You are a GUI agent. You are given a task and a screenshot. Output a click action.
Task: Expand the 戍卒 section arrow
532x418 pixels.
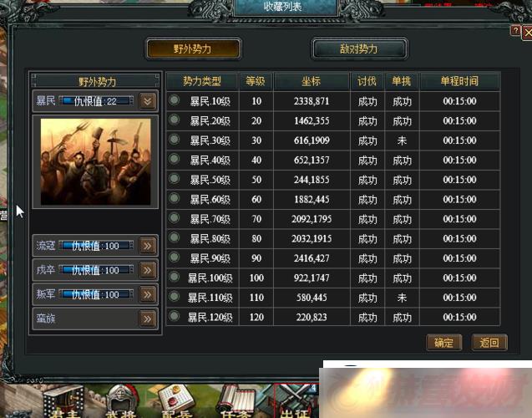(x=148, y=270)
